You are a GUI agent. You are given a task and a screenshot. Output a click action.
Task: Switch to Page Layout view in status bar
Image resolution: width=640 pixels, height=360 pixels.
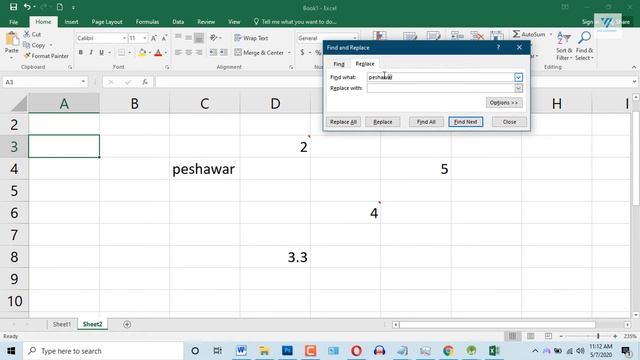(530, 336)
